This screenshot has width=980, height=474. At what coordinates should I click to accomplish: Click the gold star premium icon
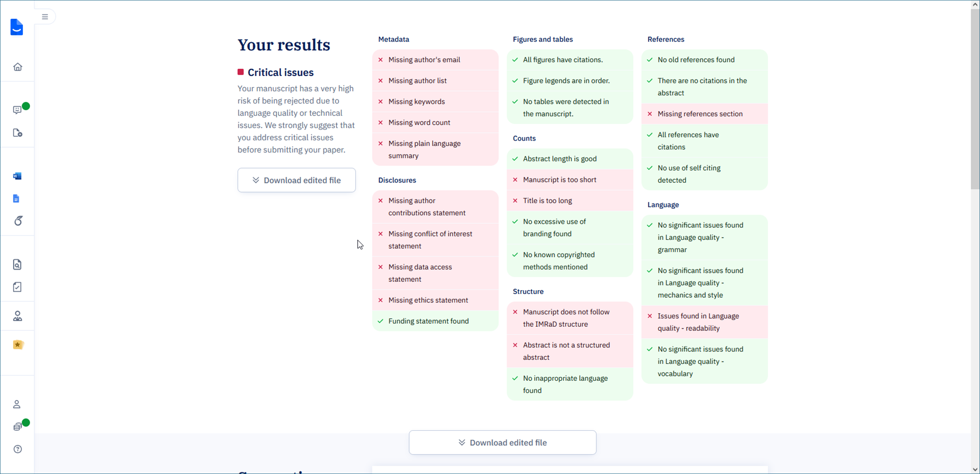point(17,345)
